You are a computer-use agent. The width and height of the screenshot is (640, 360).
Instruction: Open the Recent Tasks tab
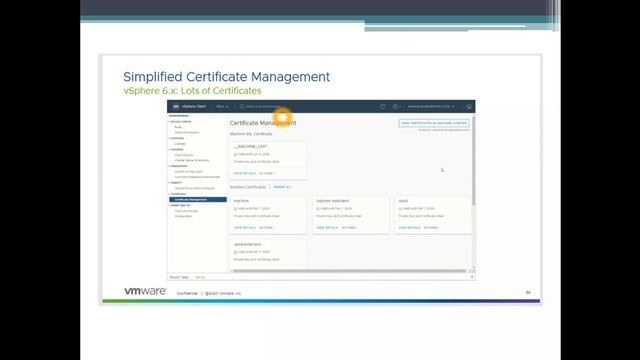[179, 277]
